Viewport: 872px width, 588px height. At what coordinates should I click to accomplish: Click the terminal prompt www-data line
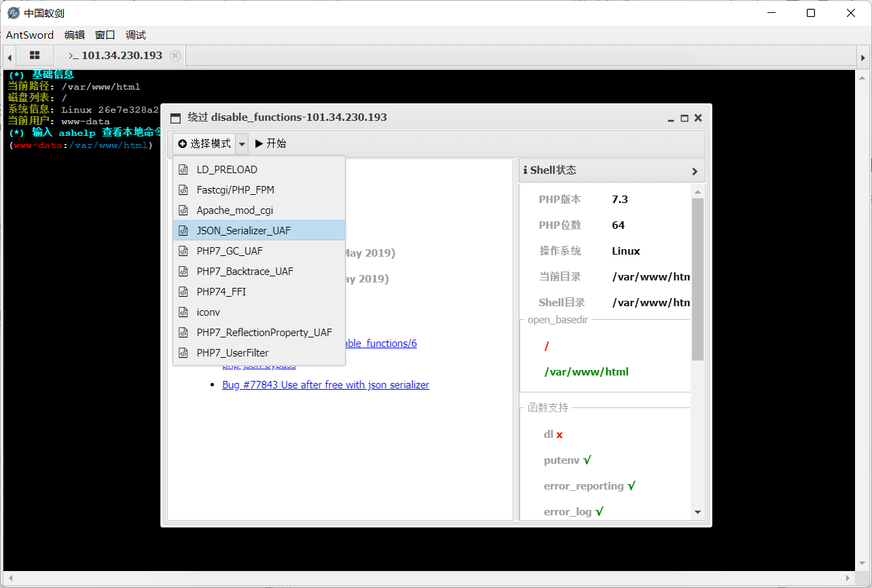[81, 145]
